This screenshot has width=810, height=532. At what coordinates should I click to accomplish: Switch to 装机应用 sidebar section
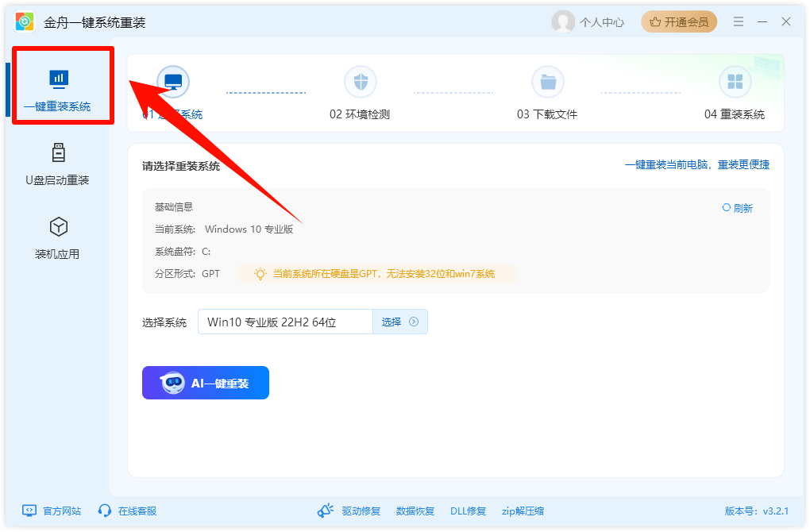click(x=57, y=237)
